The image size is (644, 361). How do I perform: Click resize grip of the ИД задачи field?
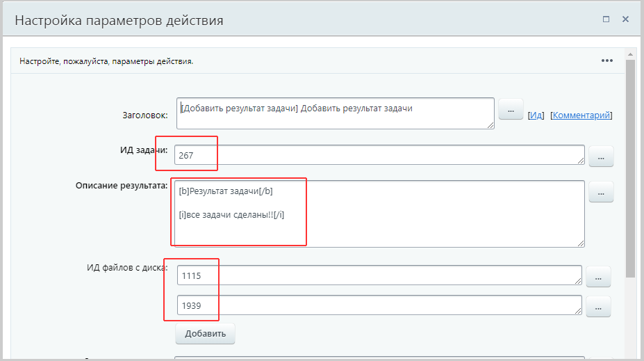[580, 161]
